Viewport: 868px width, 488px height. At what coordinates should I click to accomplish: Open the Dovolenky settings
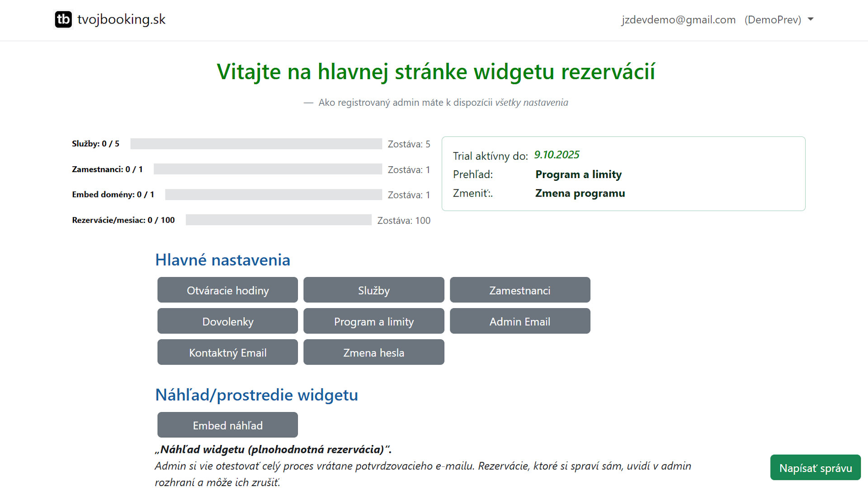(x=227, y=321)
